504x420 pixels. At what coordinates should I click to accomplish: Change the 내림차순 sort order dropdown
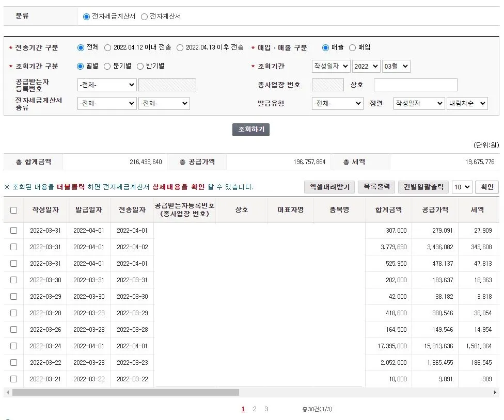[x=467, y=103]
